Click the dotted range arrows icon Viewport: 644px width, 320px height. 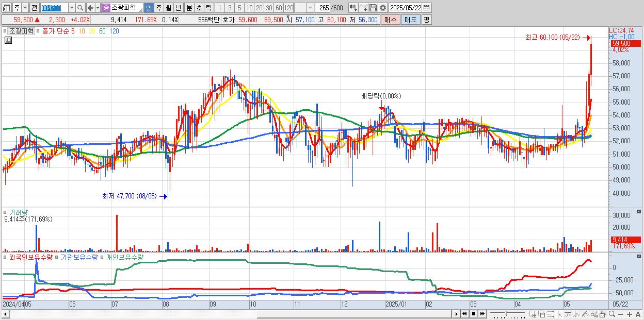pos(550,314)
